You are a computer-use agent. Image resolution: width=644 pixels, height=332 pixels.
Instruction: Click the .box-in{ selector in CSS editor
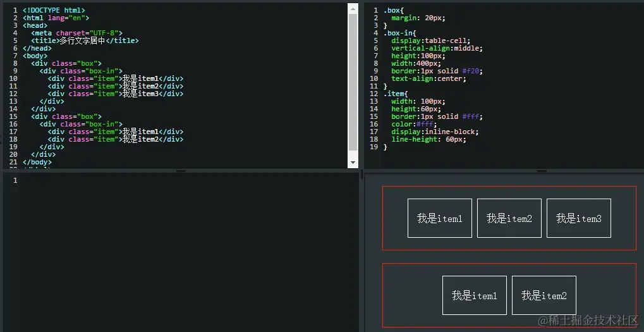pos(399,33)
